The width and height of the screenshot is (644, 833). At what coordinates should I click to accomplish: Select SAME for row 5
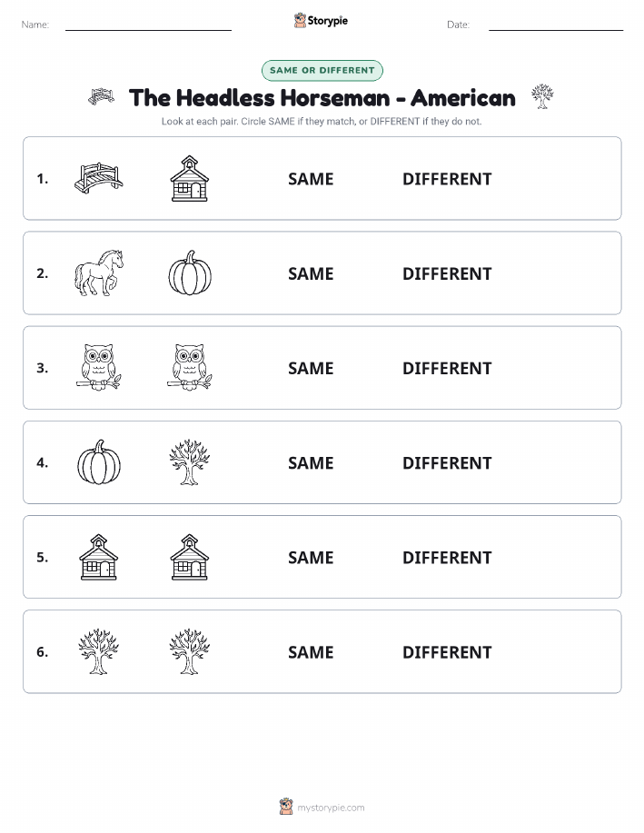(311, 557)
